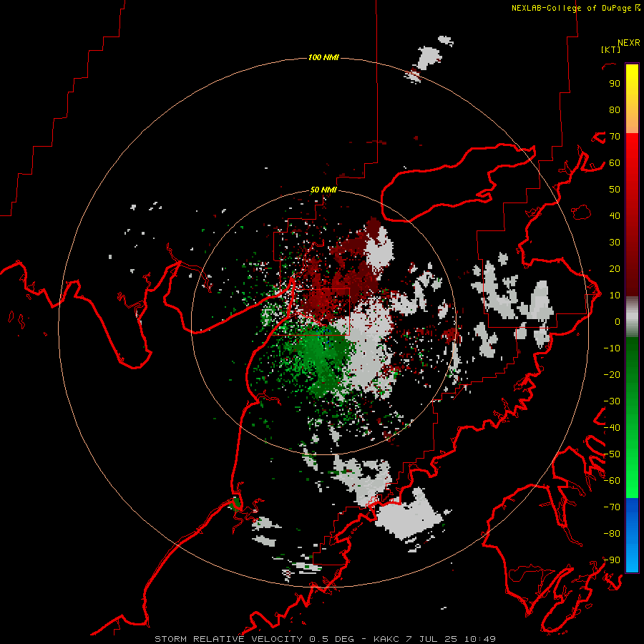Select the "-50" value on the velocity scale
644x644 pixels.
click(612, 454)
